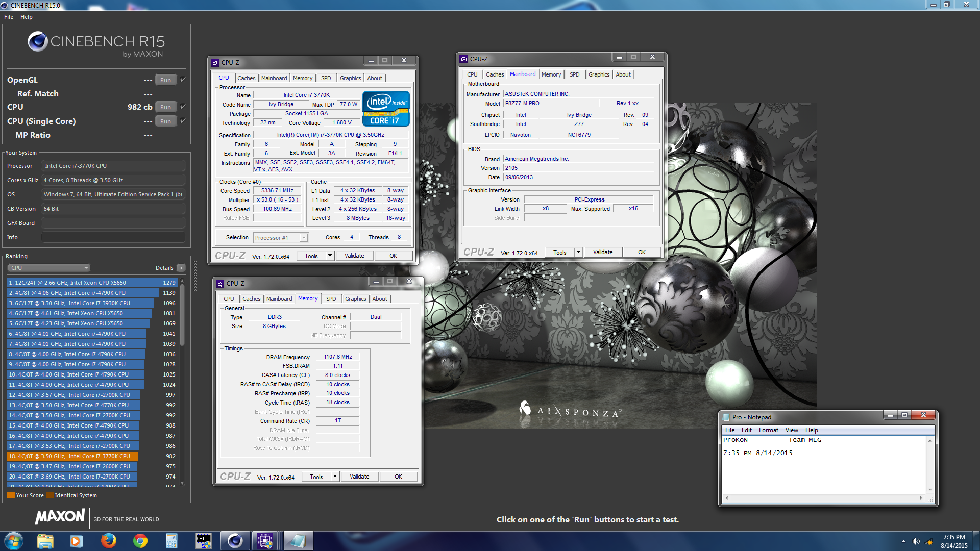Toggle the CPU test checkmark
The height and width of the screenshot is (551, 980).
click(183, 106)
